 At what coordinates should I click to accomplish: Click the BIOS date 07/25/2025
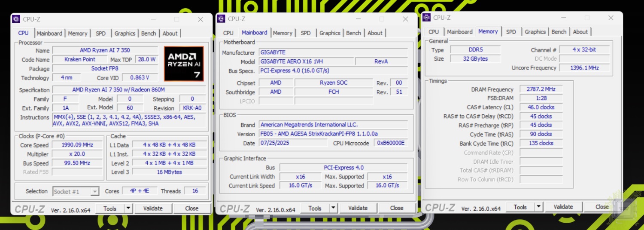293,143
